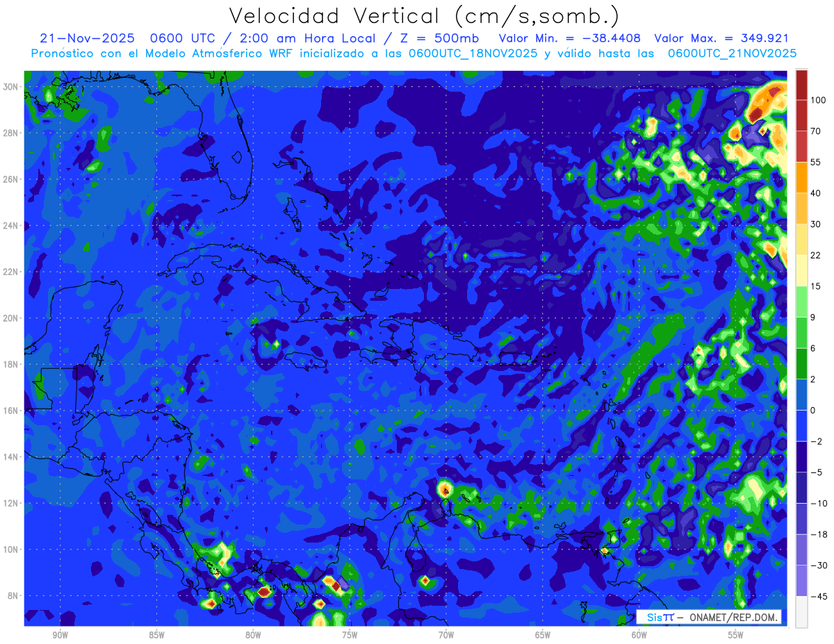Click the 'SisTT – ONAMET/REP.DOM.' credit label

(709, 618)
